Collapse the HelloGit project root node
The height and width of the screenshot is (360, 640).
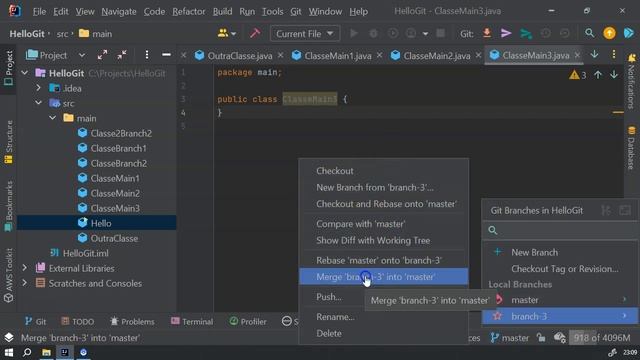pyautogui.click(x=25, y=73)
